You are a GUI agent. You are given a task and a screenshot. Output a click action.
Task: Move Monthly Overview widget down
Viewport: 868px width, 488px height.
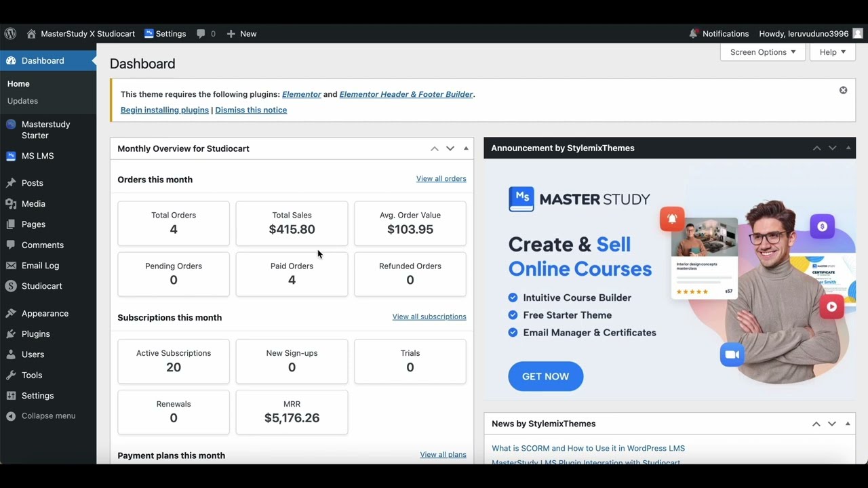click(450, 148)
